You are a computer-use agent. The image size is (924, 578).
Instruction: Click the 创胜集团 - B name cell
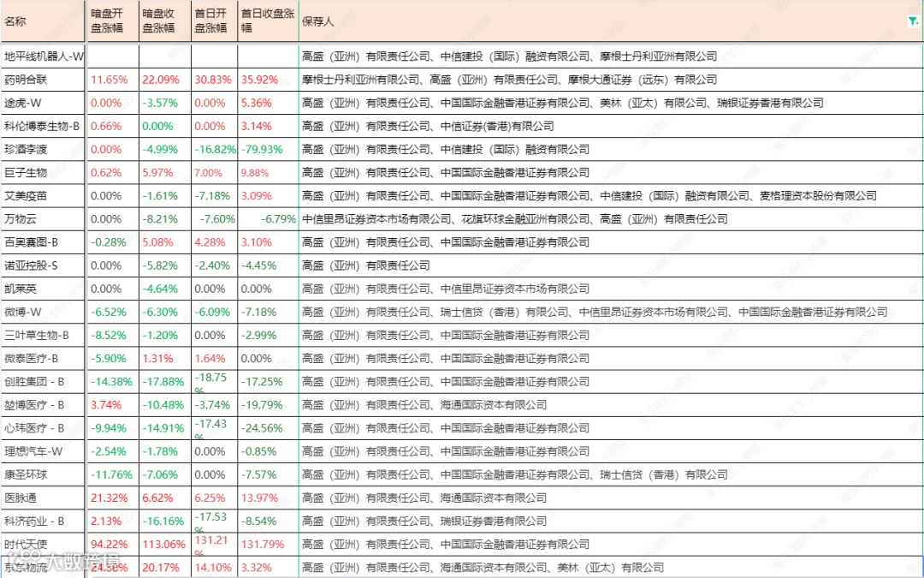tap(43, 382)
